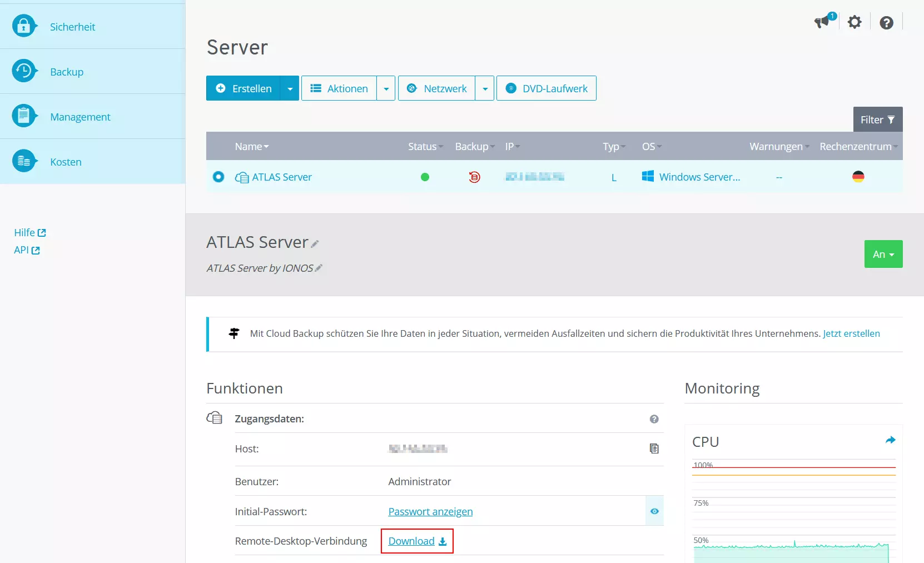The image size is (924, 563).
Task: Open the Kosten coins icon
Action: [x=24, y=161]
